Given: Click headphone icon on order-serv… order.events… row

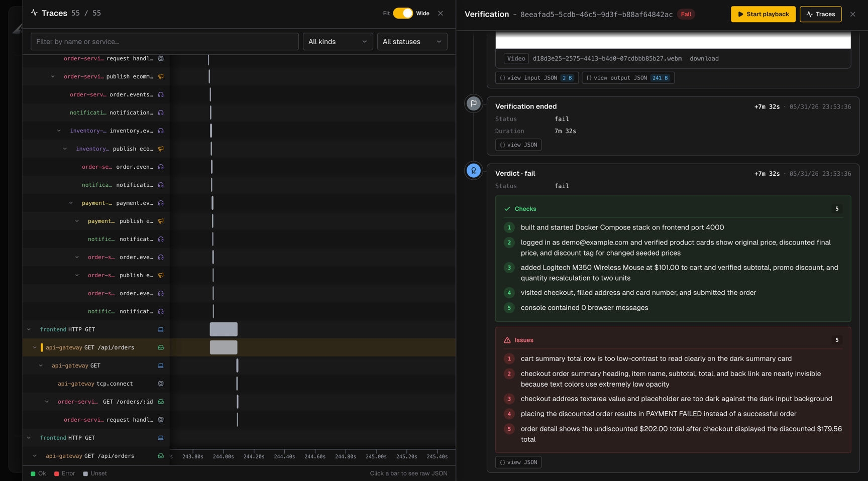Looking at the screenshot, I should click(x=161, y=94).
